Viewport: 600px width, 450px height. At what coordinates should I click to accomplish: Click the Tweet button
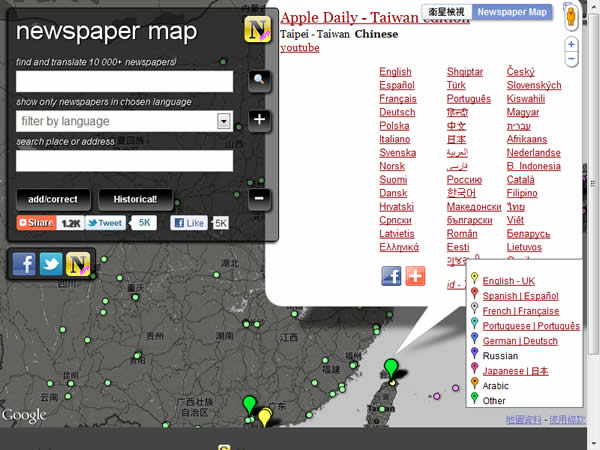pyautogui.click(x=105, y=223)
